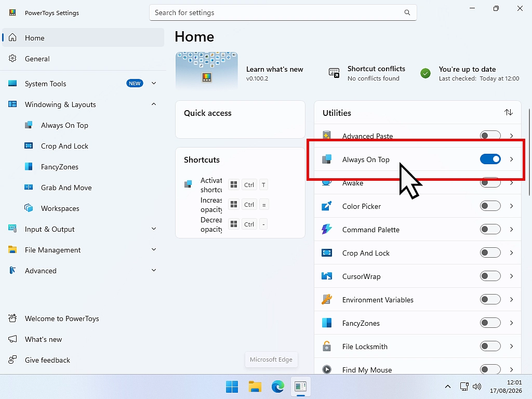Open Welcome to PowerToys label

62,318
